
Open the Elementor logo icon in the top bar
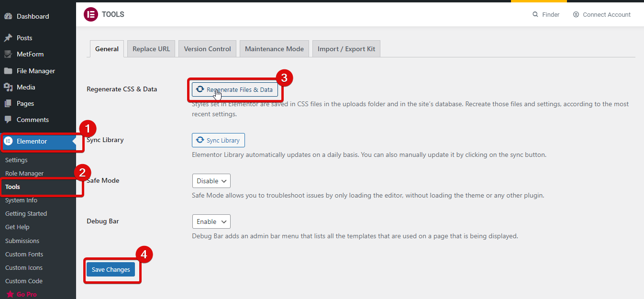pos(90,14)
